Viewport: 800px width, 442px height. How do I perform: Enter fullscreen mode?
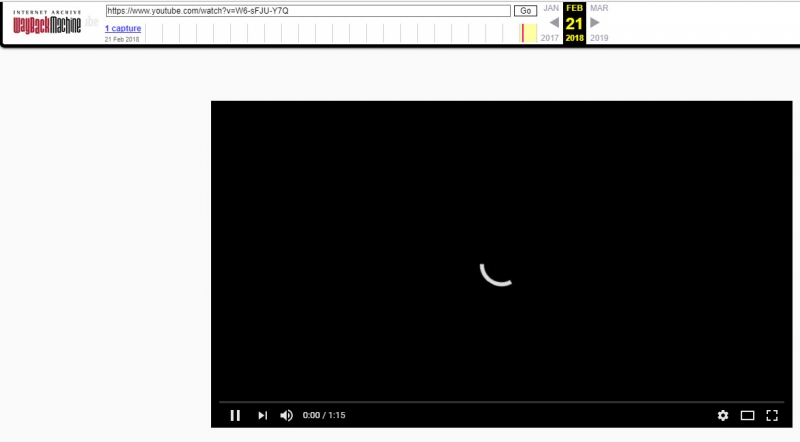(x=772, y=415)
